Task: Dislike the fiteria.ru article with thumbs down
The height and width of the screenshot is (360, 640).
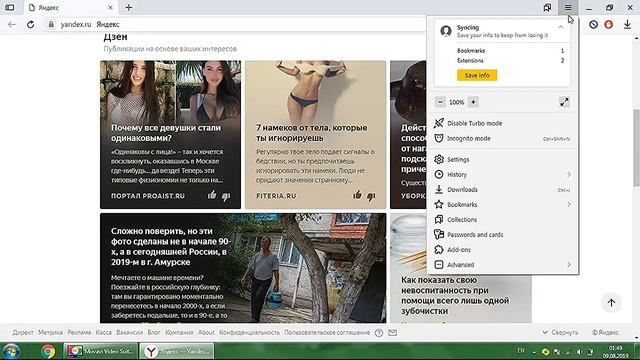Action: point(371,196)
